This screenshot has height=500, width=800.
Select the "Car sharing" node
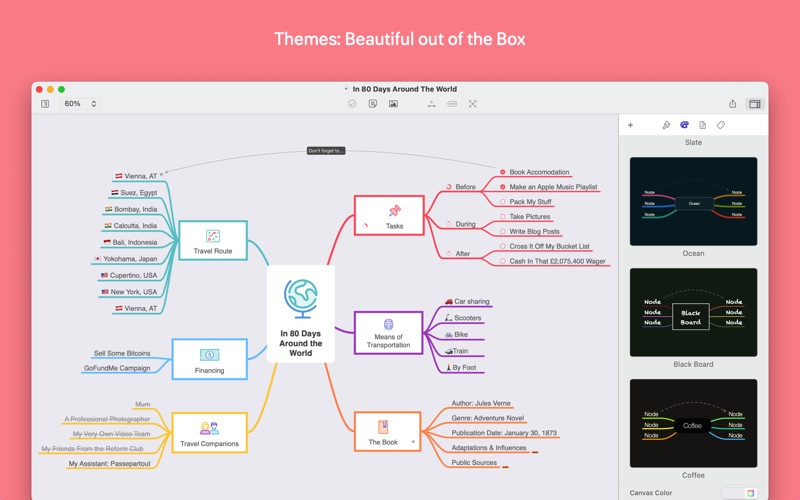[467, 301]
